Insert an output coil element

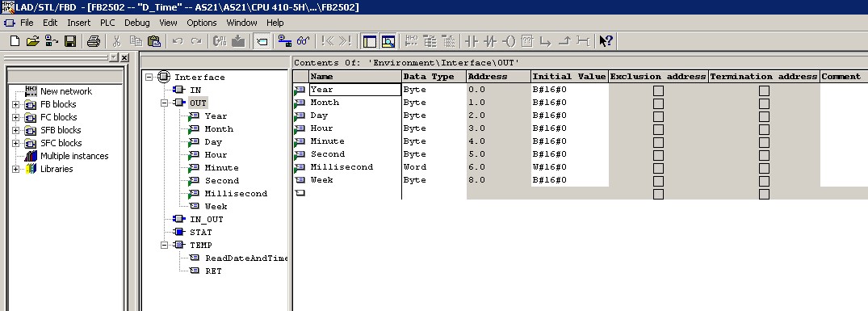click(x=508, y=41)
